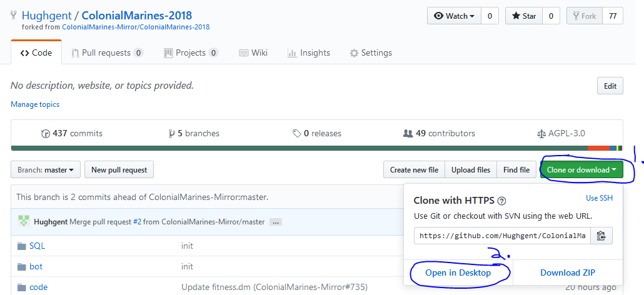Click the repository fork icon beside Hughgent
Screen dimensions: 644x295
coord(14,16)
